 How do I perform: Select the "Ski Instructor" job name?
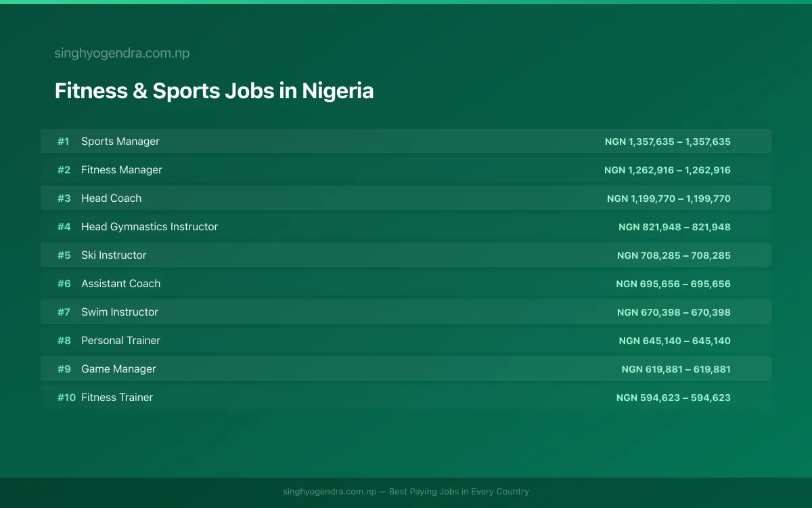[x=114, y=255]
